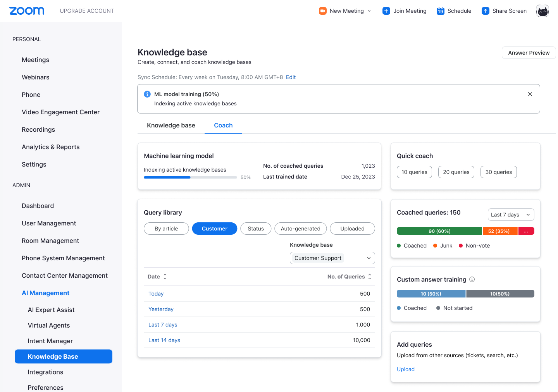Click the indexing progress bar at 50%

click(x=190, y=177)
